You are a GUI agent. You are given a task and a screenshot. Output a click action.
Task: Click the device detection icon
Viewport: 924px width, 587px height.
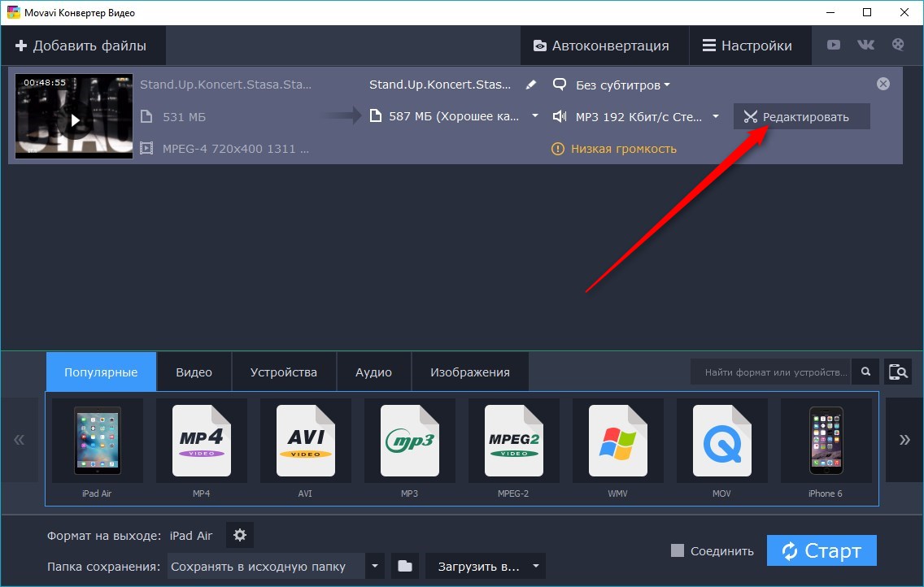coord(898,372)
